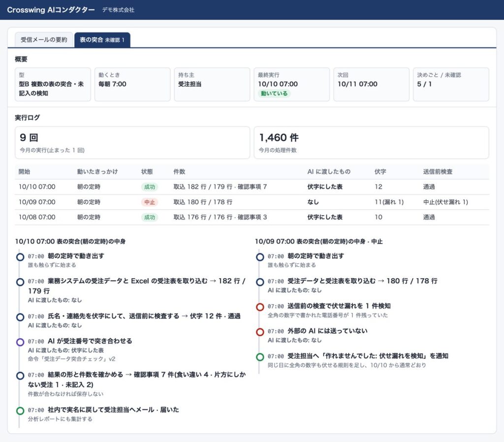Click the 中止 badge in 10/09 row
The height and width of the screenshot is (442, 504).
pos(150,202)
